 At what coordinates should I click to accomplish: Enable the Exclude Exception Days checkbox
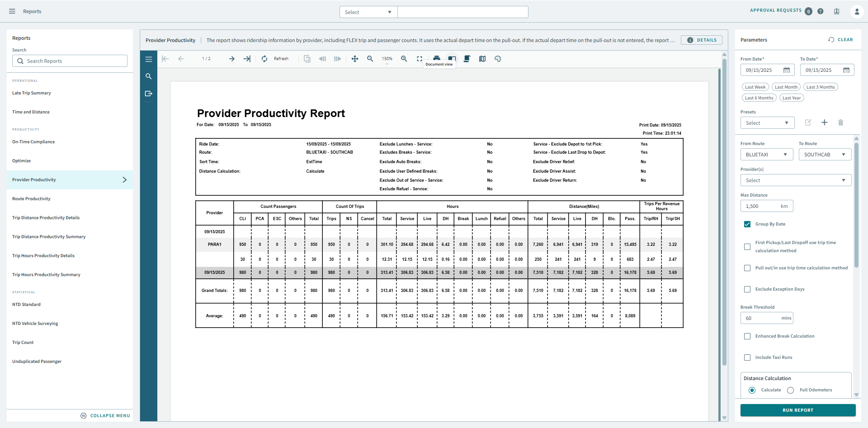747,289
